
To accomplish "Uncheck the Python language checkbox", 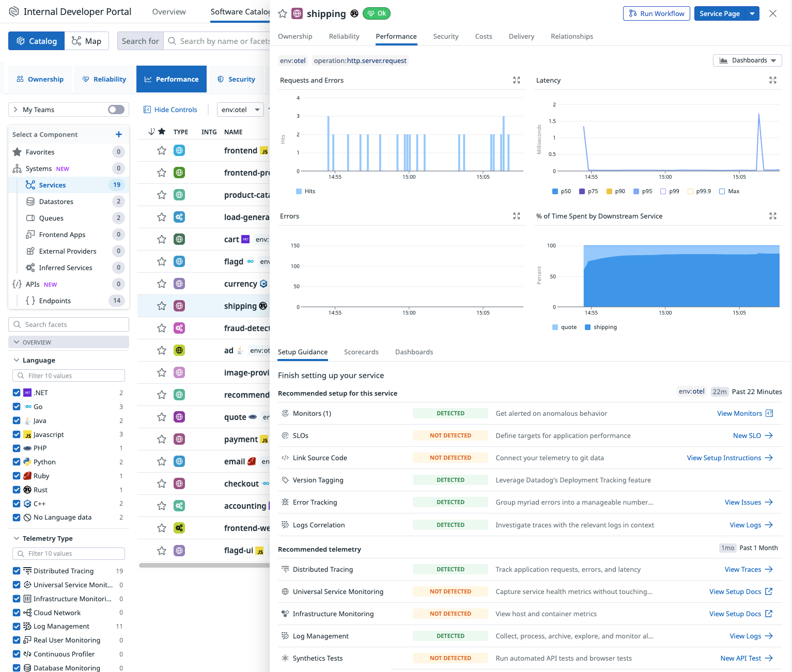I will pos(17,462).
